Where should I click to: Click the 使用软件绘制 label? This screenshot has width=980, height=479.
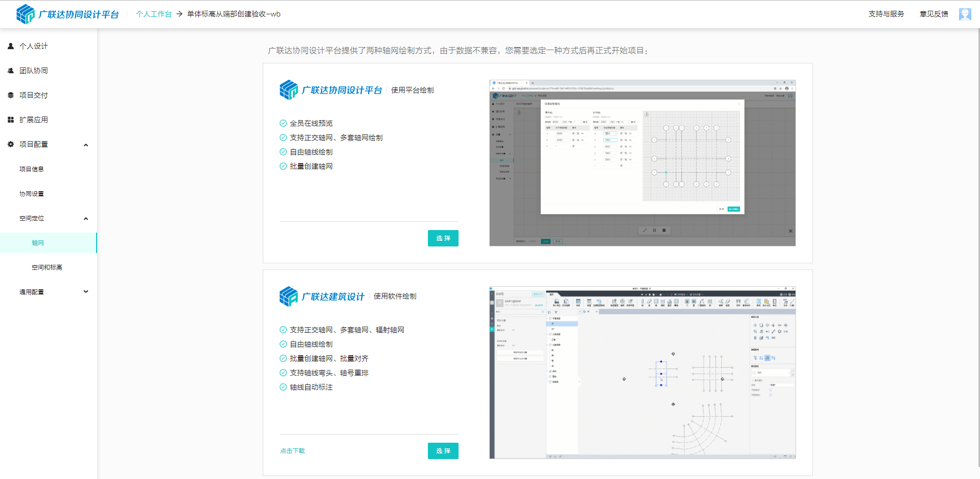tap(395, 296)
